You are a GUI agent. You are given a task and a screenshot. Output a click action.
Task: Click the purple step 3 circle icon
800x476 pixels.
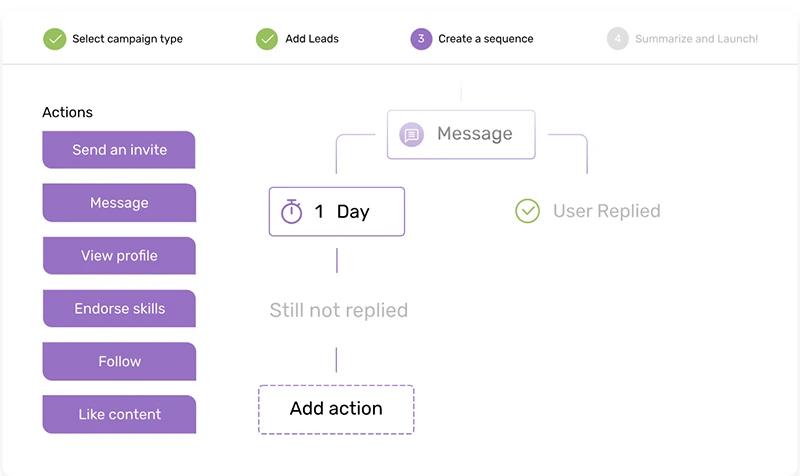pyautogui.click(x=421, y=39)
